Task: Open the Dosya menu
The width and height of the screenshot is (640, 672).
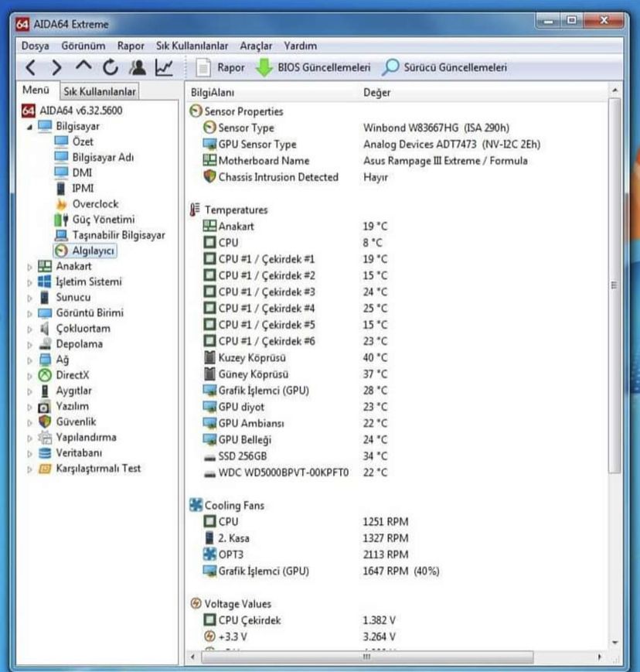Action: pyautogui.click(x=35, y=46)
